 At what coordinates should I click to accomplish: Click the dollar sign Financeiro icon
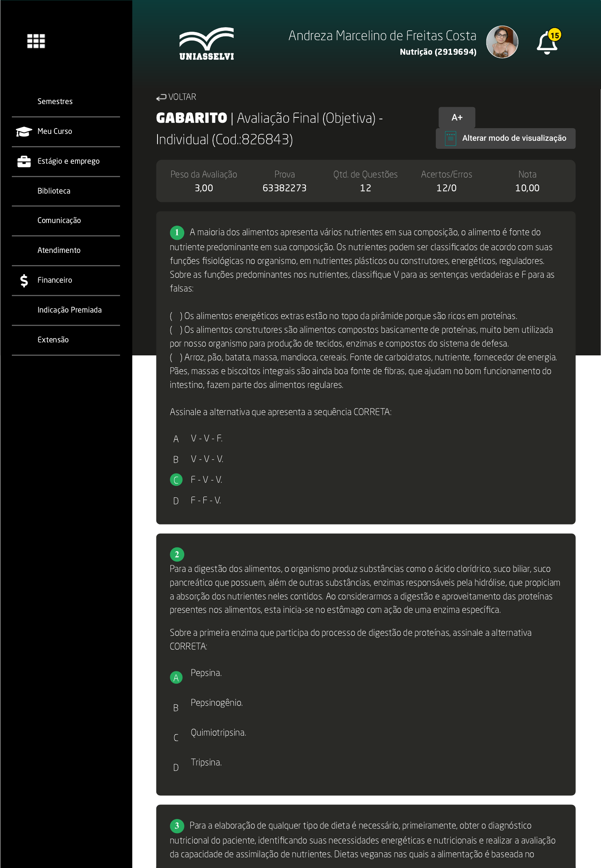pyautogui.click(x=24, y=280)
